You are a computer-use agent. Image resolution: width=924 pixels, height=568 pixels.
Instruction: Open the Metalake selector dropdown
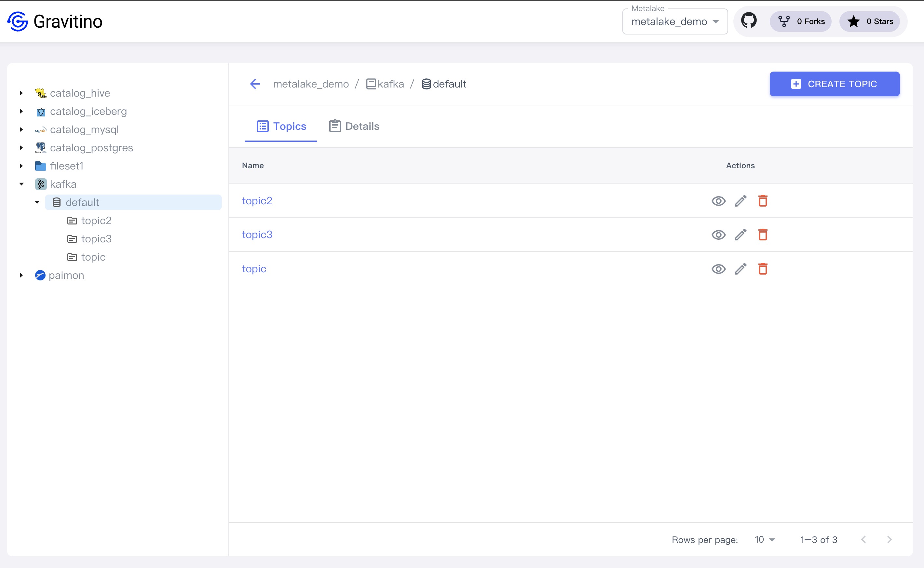[x=674, y=22]
